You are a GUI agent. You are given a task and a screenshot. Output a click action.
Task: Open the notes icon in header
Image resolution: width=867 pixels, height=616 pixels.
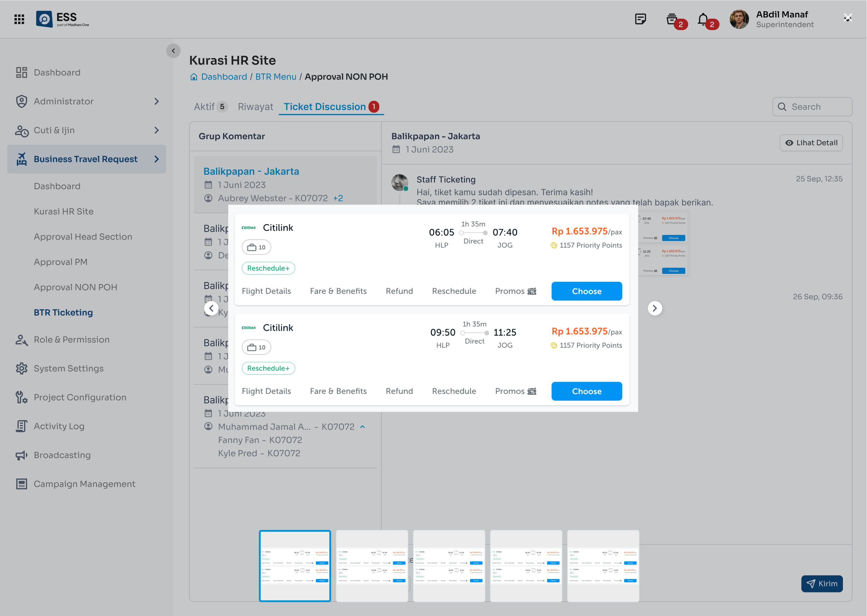(x=640, y=19)
